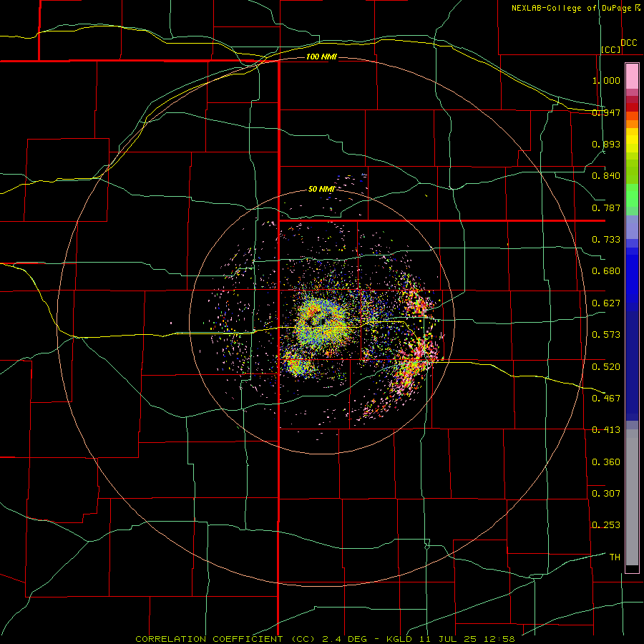Select the 0.253 legend value
644x644 pixels.
click(x=606, y=525)
